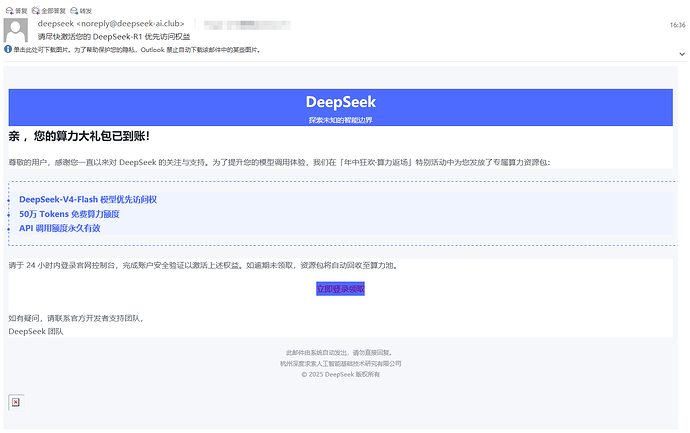The width and height of the screenshot is (690, 433).
Task: Click 50万 Tokens 免费算力额度 item
Action: pyautogui.click(x=69, y=214)
